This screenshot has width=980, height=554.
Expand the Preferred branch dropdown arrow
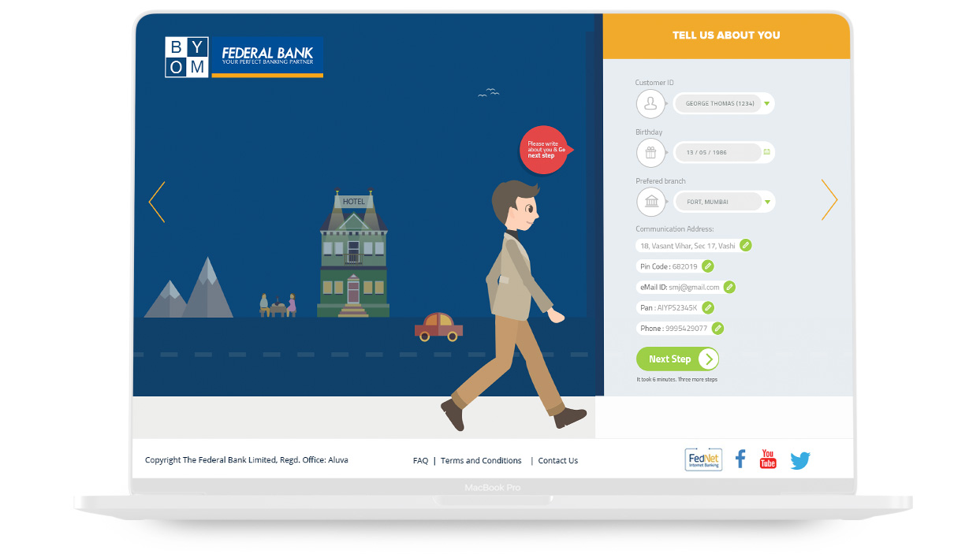[767, 202]
